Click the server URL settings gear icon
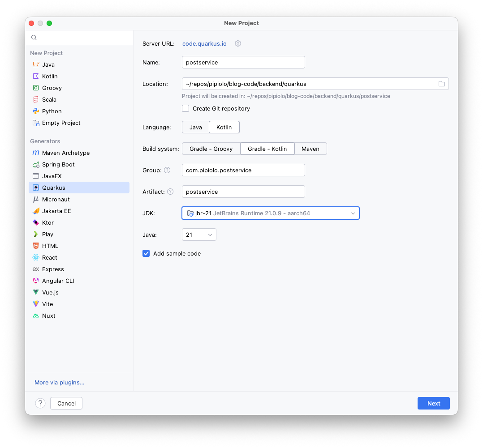The height and width of the screenshot is (448, 483). point(238,43)
